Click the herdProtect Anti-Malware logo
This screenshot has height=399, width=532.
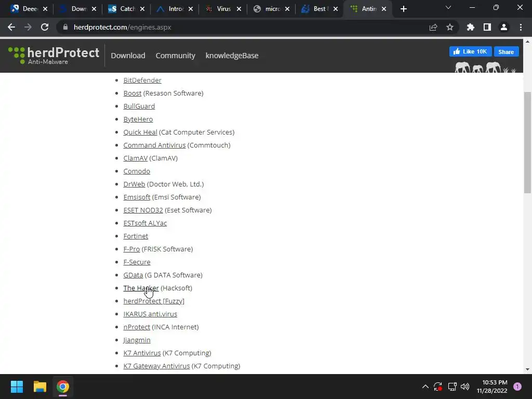(54, 55)
